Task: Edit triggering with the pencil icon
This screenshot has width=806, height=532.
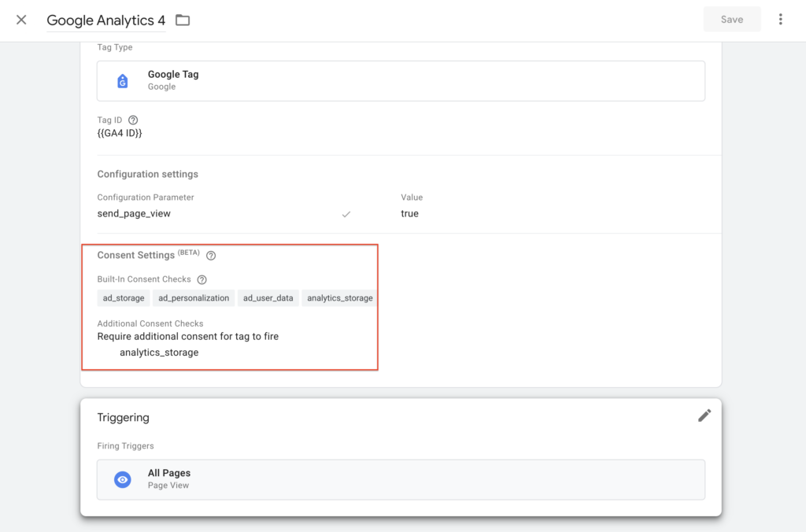Action: 704,416
